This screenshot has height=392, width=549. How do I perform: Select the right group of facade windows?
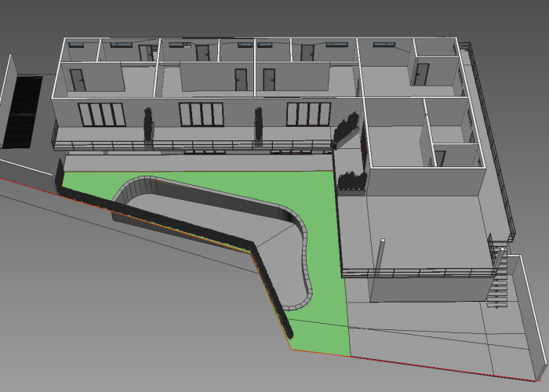tap(308, 114)
